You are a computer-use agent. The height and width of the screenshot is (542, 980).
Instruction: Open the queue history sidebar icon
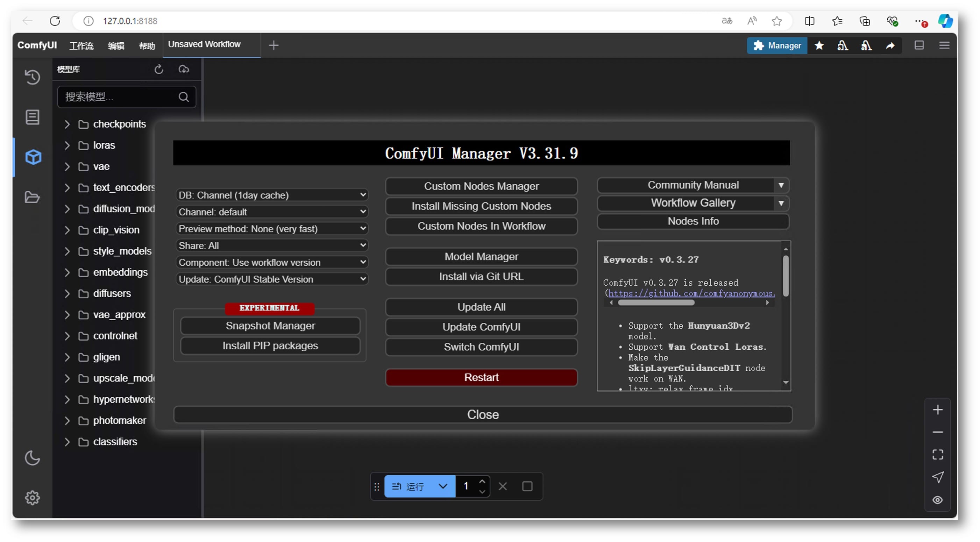32,77
